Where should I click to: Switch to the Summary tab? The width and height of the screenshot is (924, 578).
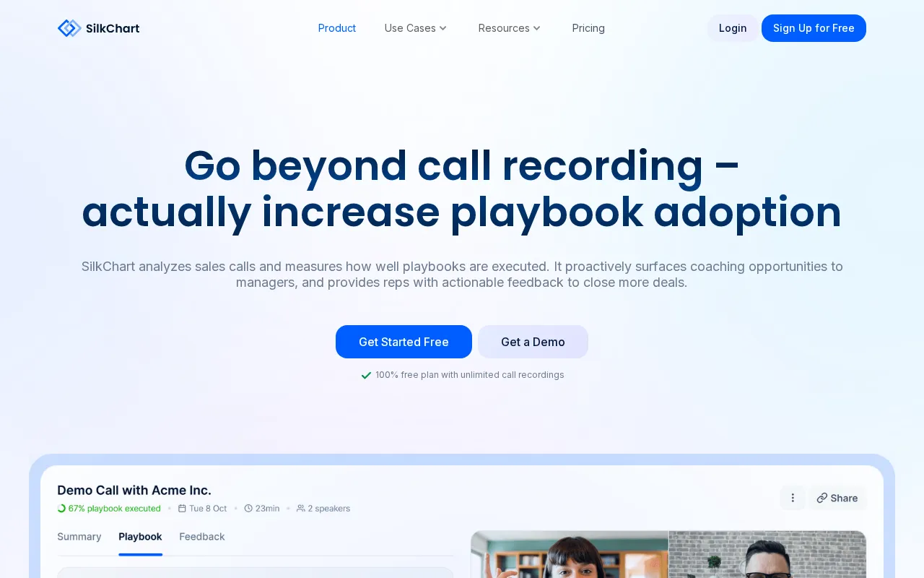coord(79,537)
